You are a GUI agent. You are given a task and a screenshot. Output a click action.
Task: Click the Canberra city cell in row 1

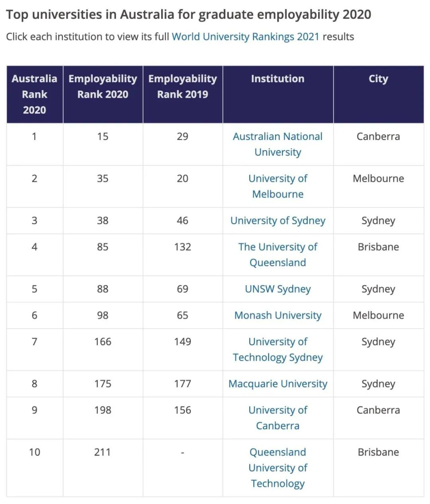pyautogui.click(x=378, y=144)
